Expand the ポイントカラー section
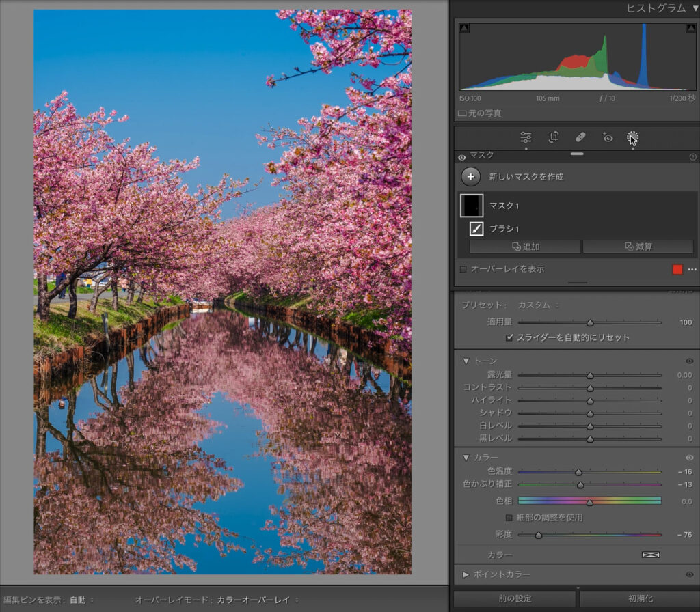 point(466,574)
